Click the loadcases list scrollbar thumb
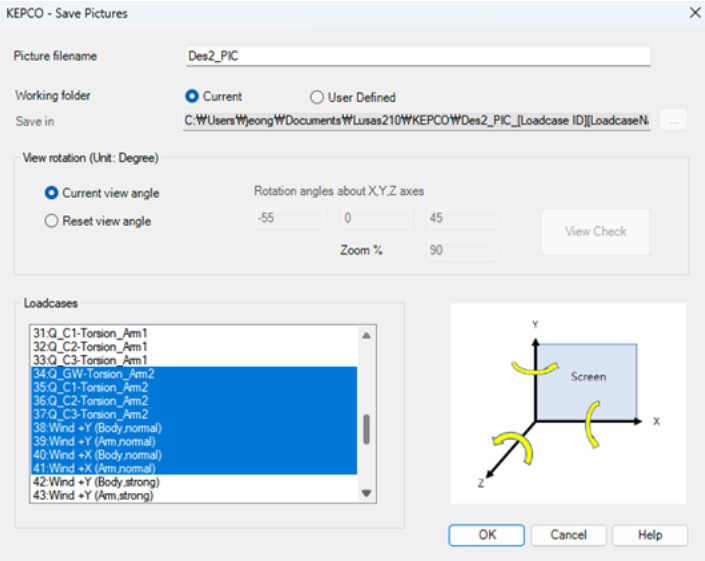Viewport: 705px width, 561px height. pyautogui.click(x=366, y=429)
